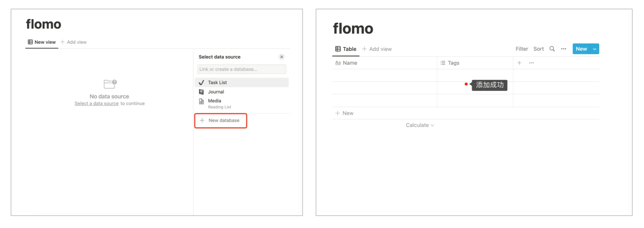Click the Tags column header
Image resolution: width=644 pixels, height=228 pixels.
[453, 63]
